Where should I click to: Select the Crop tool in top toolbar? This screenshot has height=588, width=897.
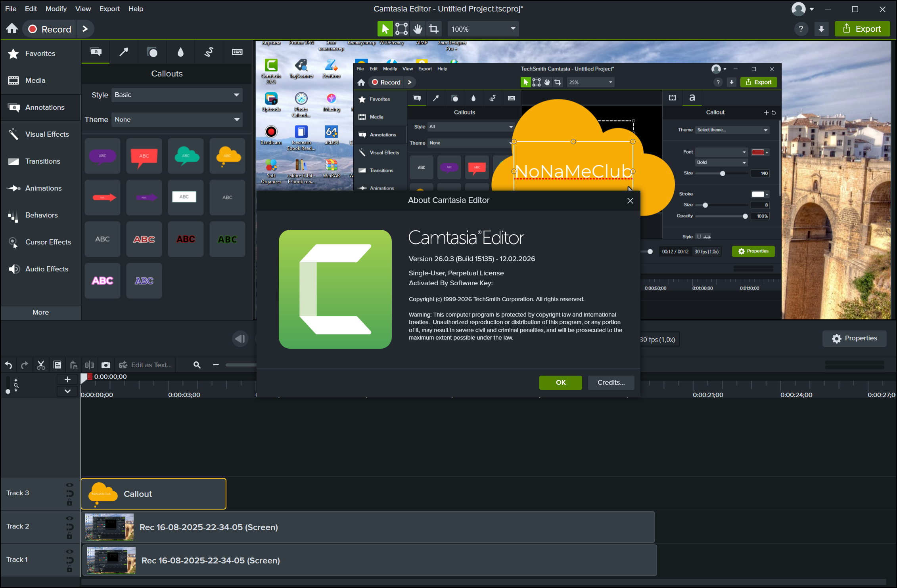point(433,29)
